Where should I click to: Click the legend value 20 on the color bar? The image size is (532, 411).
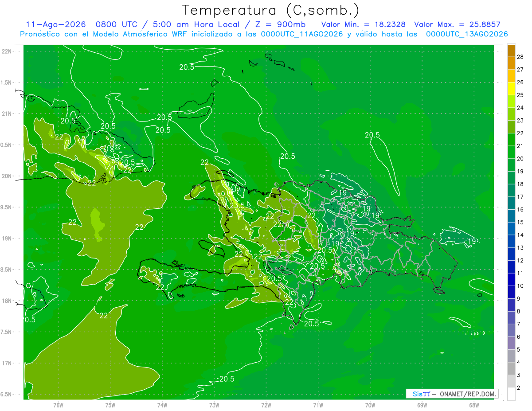coord(520,159)
